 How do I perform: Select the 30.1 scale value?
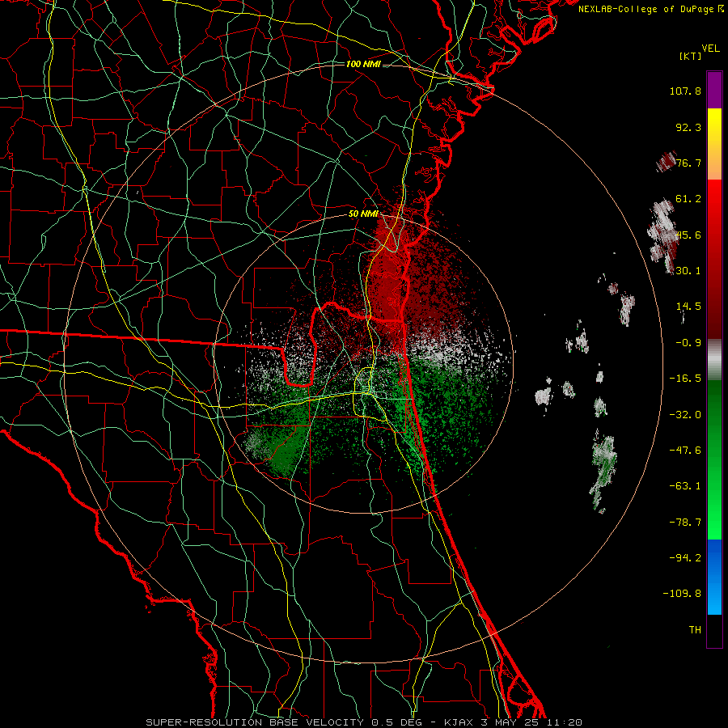pyautogui.click(x=688, y=271)
